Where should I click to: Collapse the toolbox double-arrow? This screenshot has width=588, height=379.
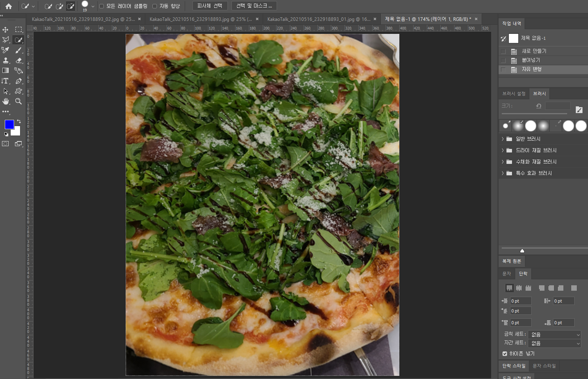pos(2,16)
